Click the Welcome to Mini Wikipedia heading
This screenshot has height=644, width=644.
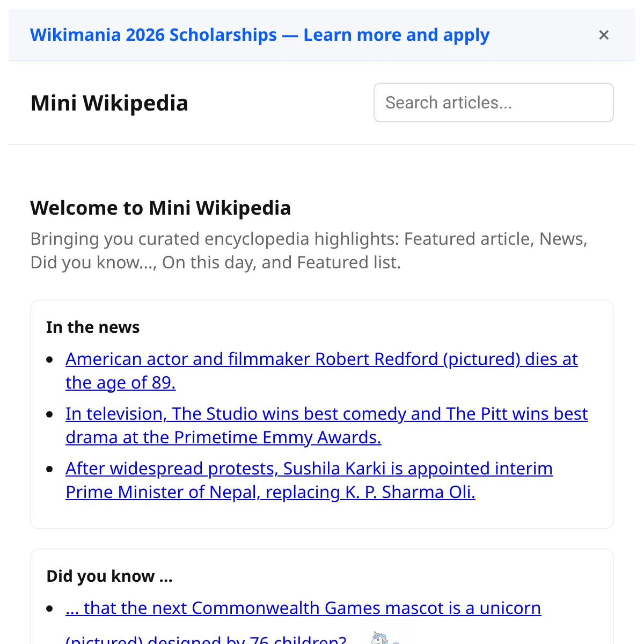click(x=160, y=208)
